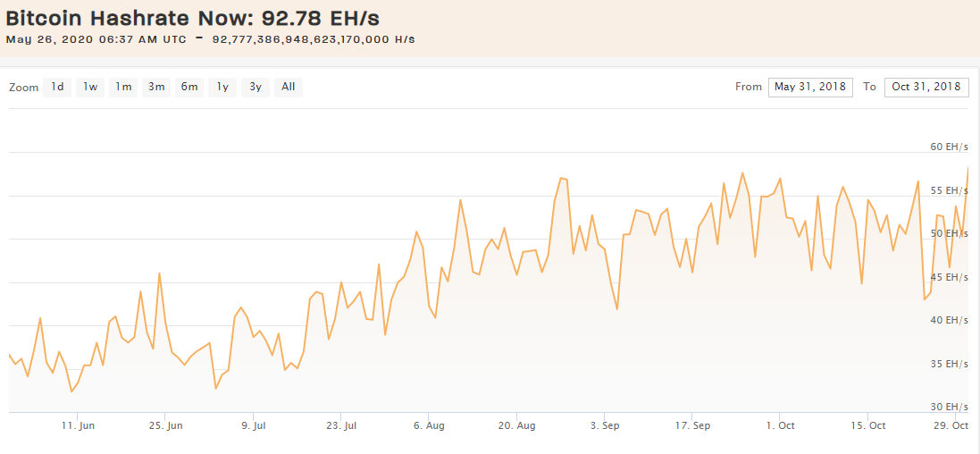Click the 6. Aug date tick
Viewport: 980px width, 454px height.
pyautogui.click(x=429, y=426)
